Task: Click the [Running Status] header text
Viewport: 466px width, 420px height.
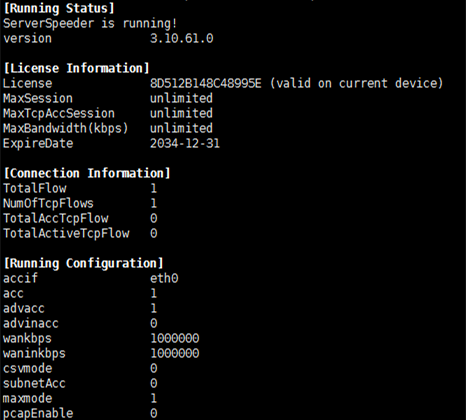Action: coord(59,8)
